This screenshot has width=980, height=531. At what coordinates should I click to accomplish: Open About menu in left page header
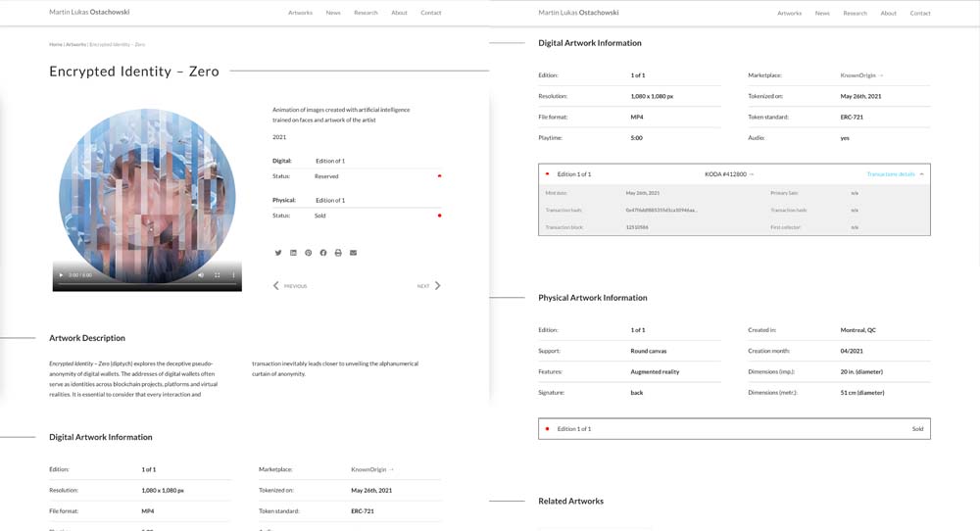click(x=399, y=13)
